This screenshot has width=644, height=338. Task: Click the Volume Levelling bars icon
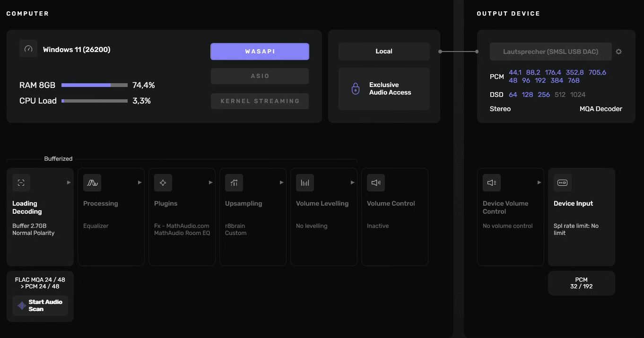click(305, 182)
